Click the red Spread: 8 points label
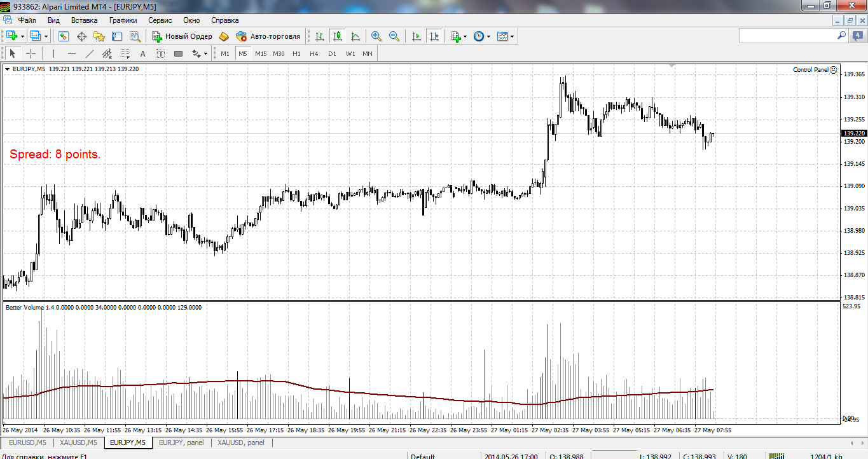The image size is (868, 459). 55,154
